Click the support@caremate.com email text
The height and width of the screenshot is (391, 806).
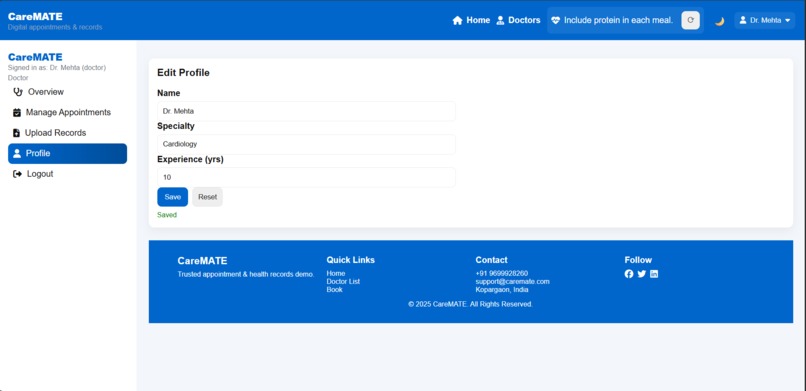click(512, 282)
